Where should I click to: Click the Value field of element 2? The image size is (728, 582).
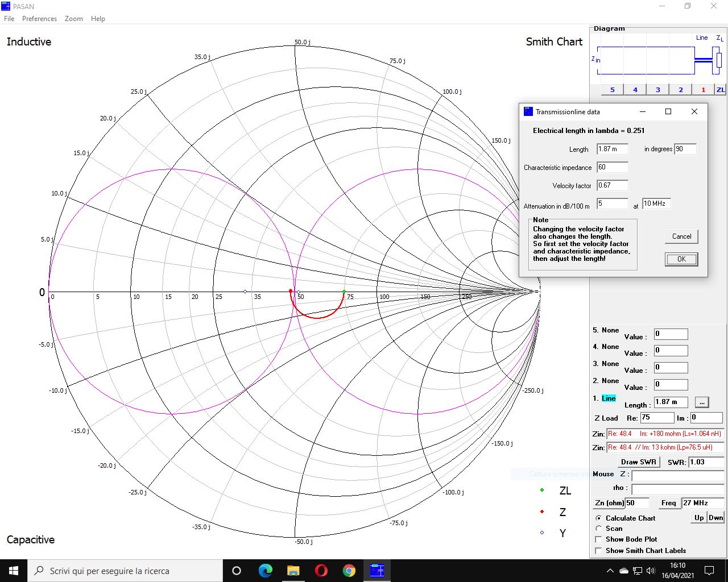tap(671, 384)
